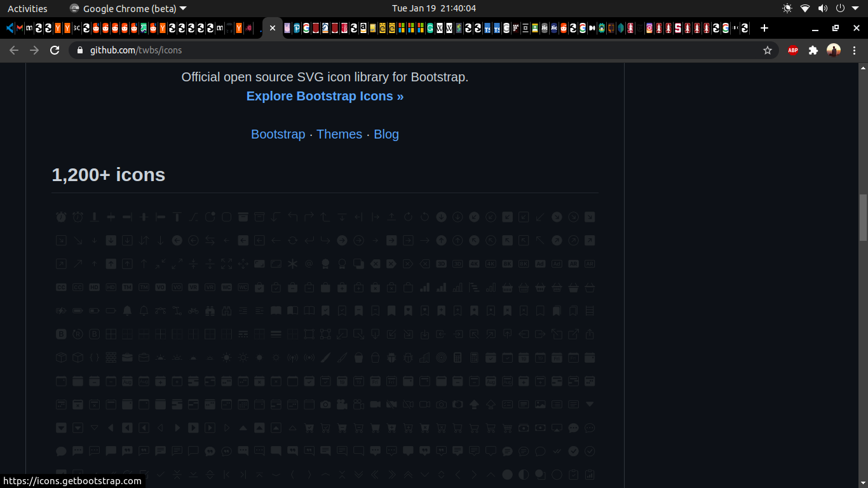The image size is (868, 488).
Task: Follow the Explore Bootstrap Icons link
Action: tap(325, 96)
